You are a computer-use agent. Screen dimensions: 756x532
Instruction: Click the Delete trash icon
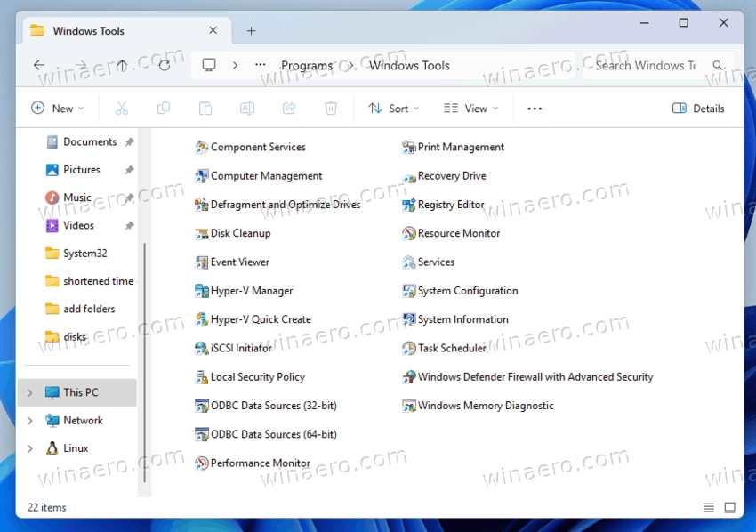click(x=331, y=108)
